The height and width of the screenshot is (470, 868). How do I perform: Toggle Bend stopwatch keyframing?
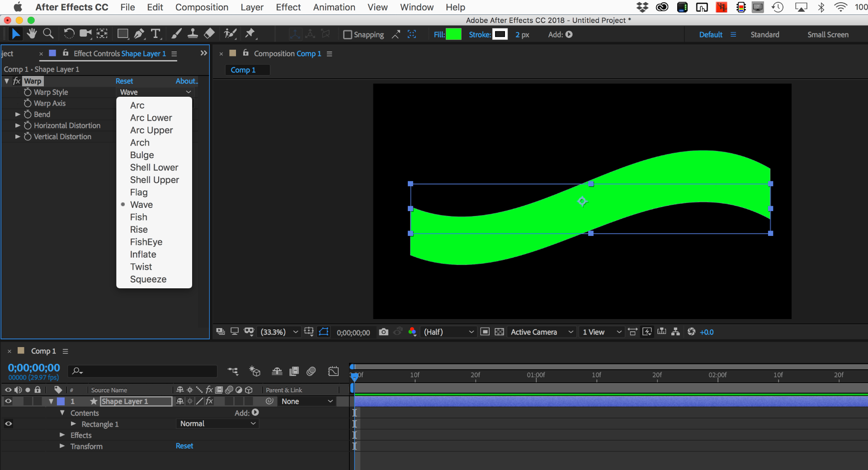pos(28,114)
